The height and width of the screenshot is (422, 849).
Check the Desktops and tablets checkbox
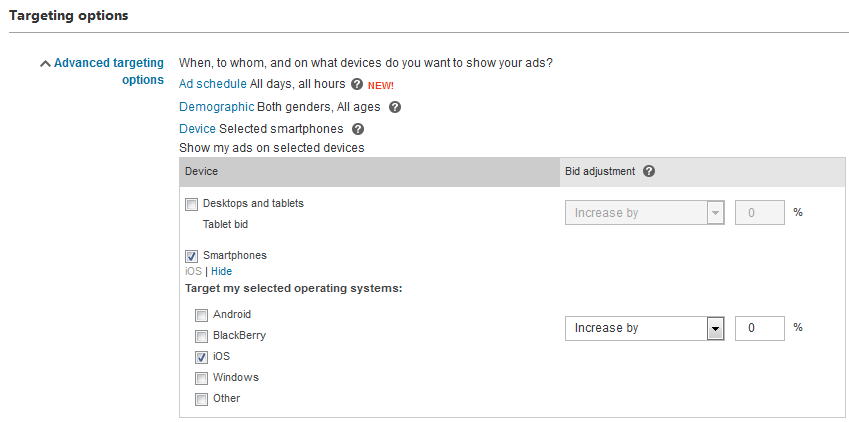click(191, 204)
